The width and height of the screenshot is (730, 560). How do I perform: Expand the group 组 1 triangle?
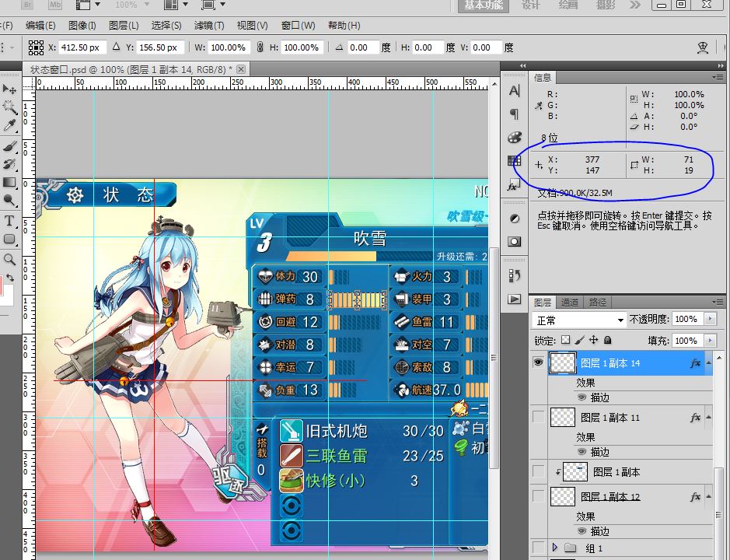pos(554,547)
